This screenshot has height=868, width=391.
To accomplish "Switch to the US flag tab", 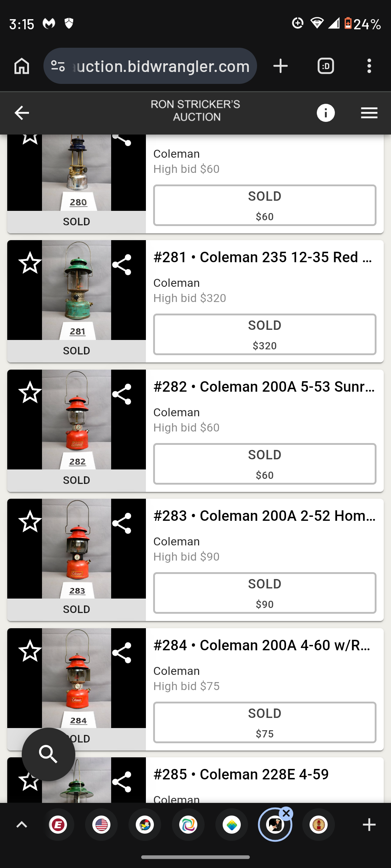I will tap(101, 825).
